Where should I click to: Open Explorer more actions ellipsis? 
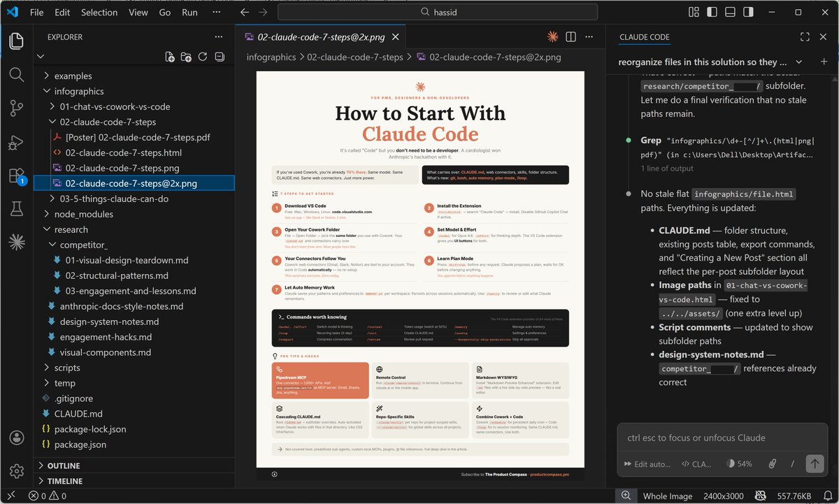[220, 37]
